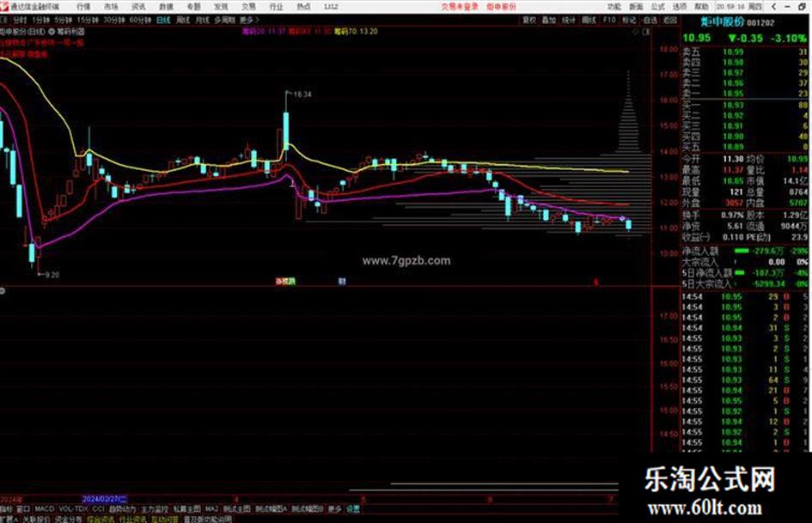Viewport: 812px width, 523px height.
Task: Select the 周线 weekly chart tab
Action: point(183,21)
